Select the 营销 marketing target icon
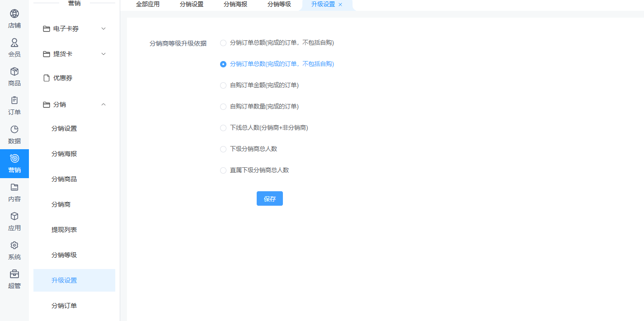The image size is (644, 321). (x=14, y=158)
